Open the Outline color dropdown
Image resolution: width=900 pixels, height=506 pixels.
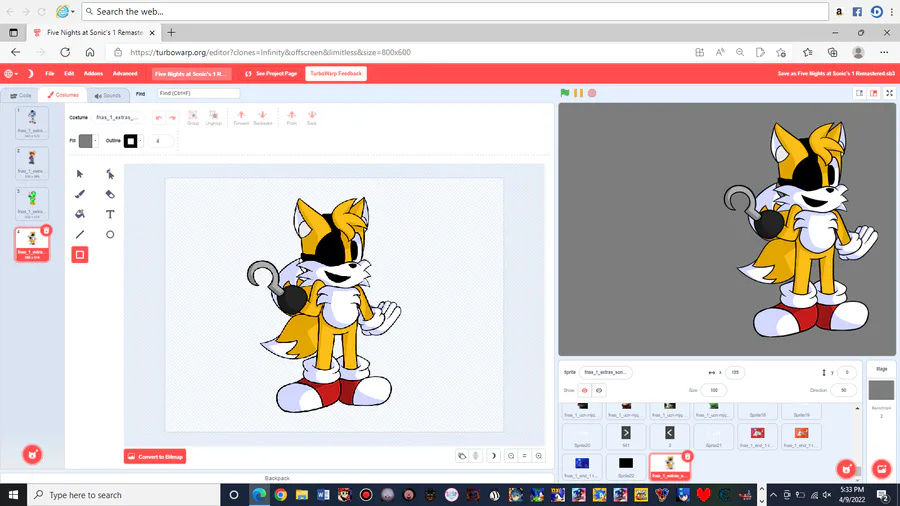tap(141, 141)
